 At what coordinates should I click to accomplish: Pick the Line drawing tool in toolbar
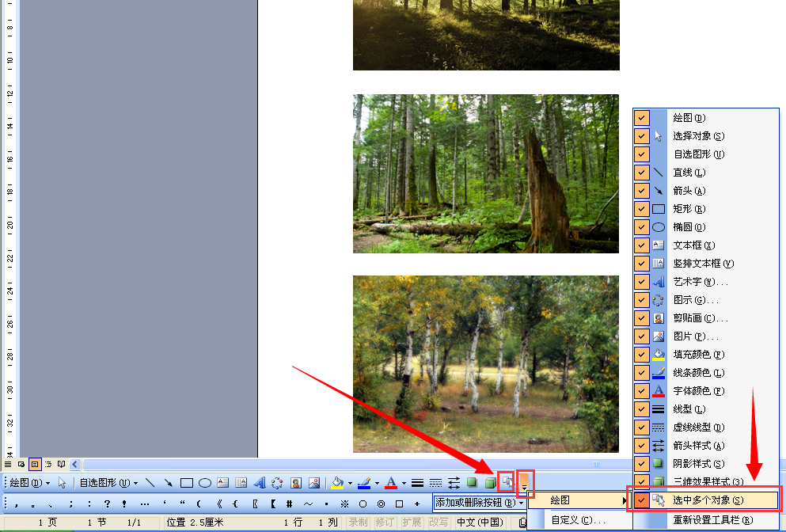tap(150, 483)
